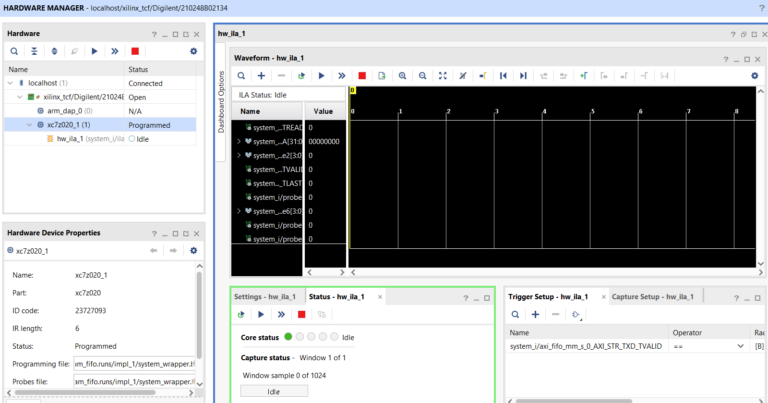The height and width of the screenshot is (403, 768).
Task: Open the Operator == dropdown for TVALID
Action: (740, 346)
